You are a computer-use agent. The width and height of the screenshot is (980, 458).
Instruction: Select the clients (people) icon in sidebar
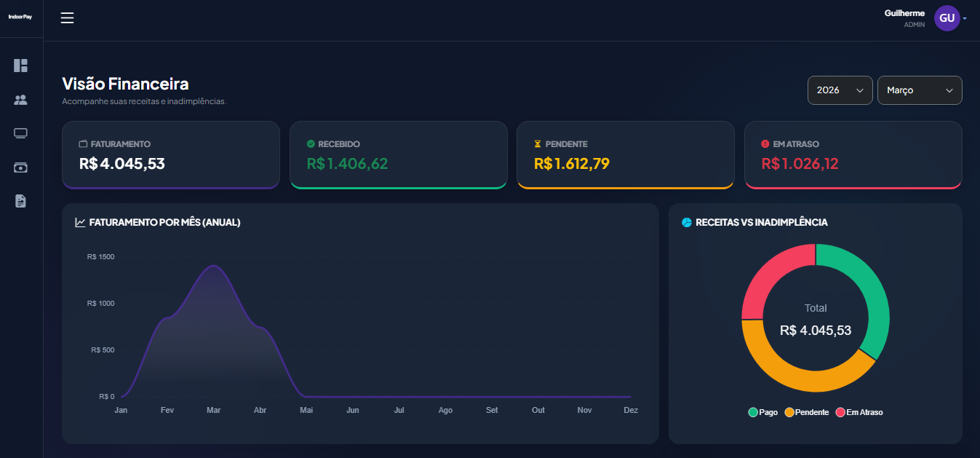click(x=20, y=100)
